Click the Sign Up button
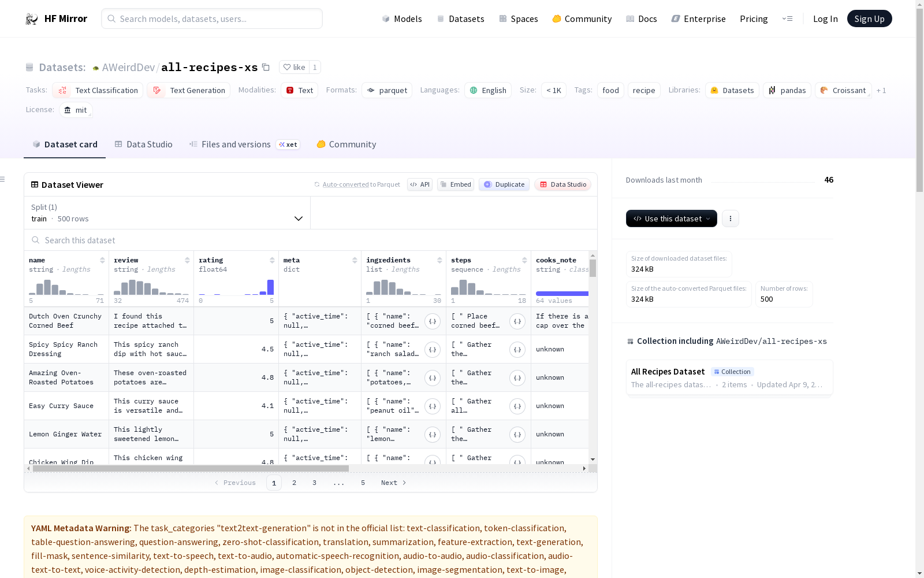Image resolution: width=924 pixels, height=578 pixels. tap(870, 18)
